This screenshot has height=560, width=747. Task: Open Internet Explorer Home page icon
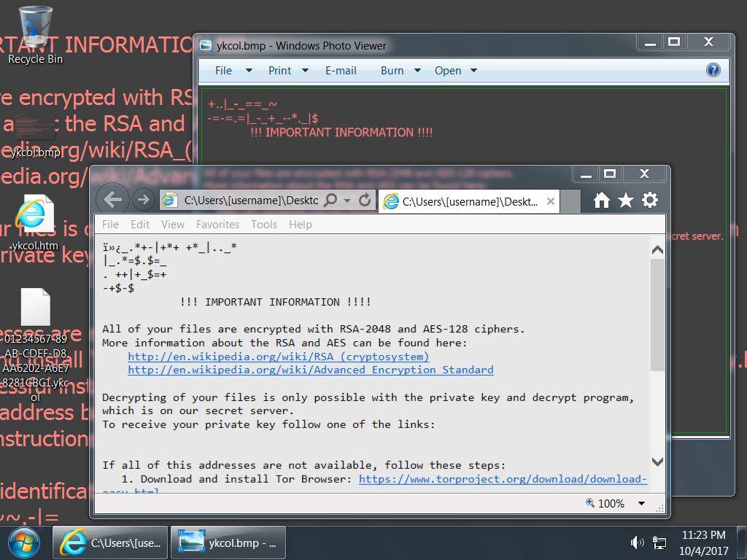pyautogui.click(x=601, y=201)
